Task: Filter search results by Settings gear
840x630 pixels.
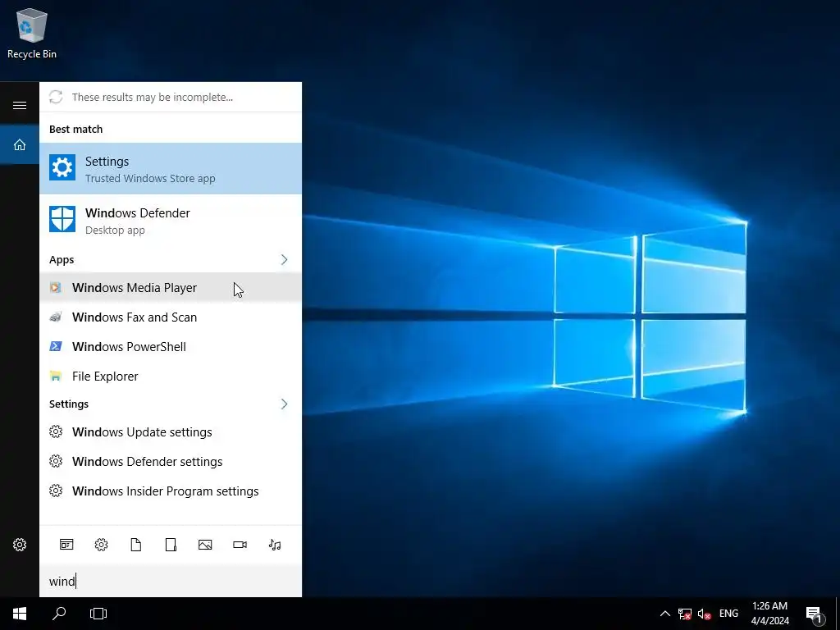Action: [x=101, y=545]
